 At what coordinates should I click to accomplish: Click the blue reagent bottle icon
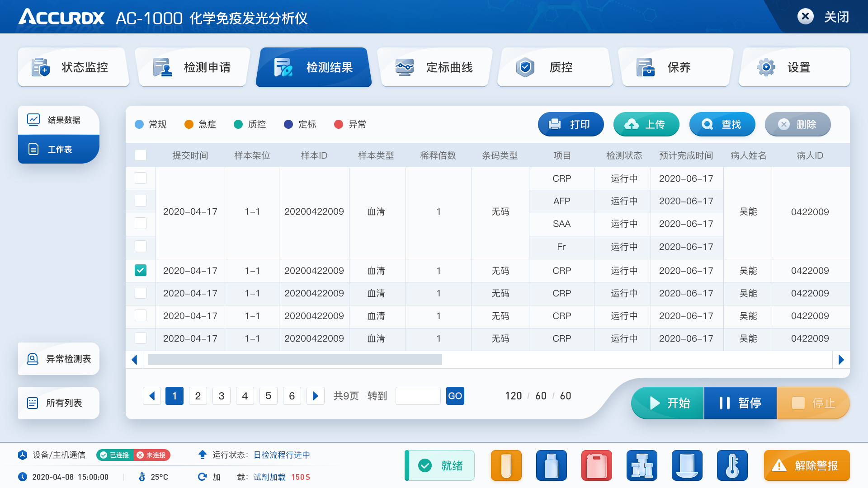551,465
